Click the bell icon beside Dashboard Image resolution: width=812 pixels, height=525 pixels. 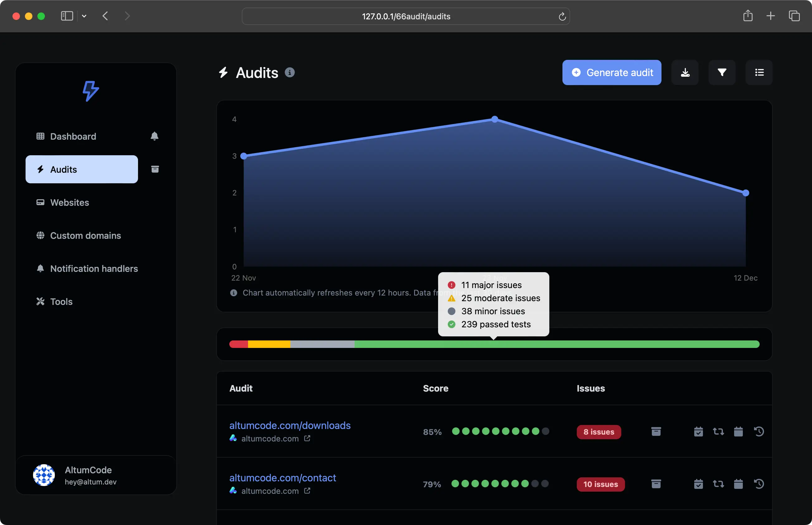154,136
